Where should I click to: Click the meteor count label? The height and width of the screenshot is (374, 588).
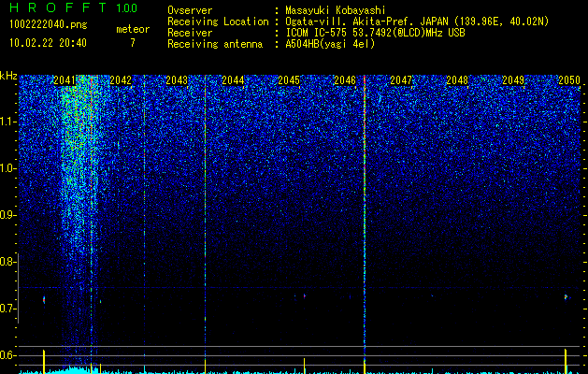pyautogui.click(x=133, y=29)
